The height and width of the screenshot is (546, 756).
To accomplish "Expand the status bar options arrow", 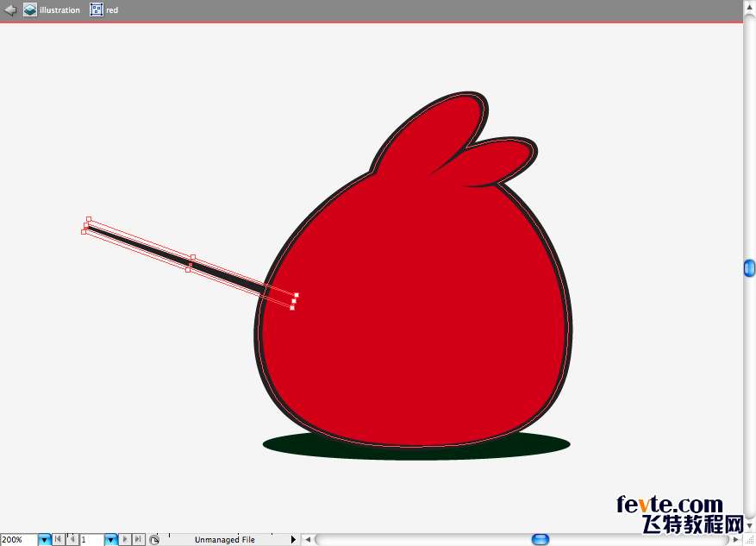I will click(294, 540).
